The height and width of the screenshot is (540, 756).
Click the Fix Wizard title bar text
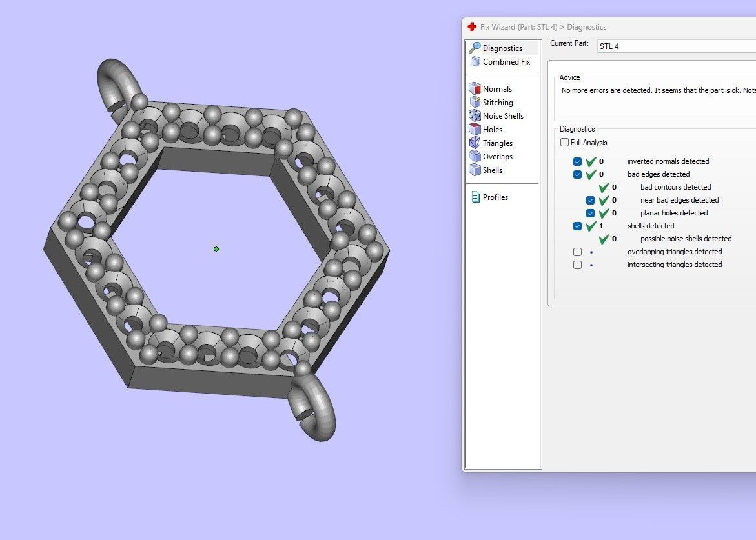pyautogui.click(x=543, y=27)
